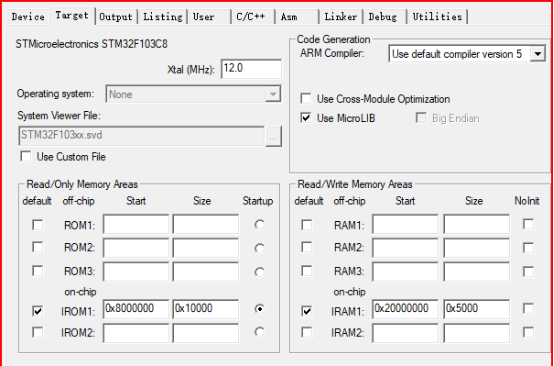This screenshot has height=366, width=554.
Task: Check the ROM3 default checkbox
Action: pos(37,271)
